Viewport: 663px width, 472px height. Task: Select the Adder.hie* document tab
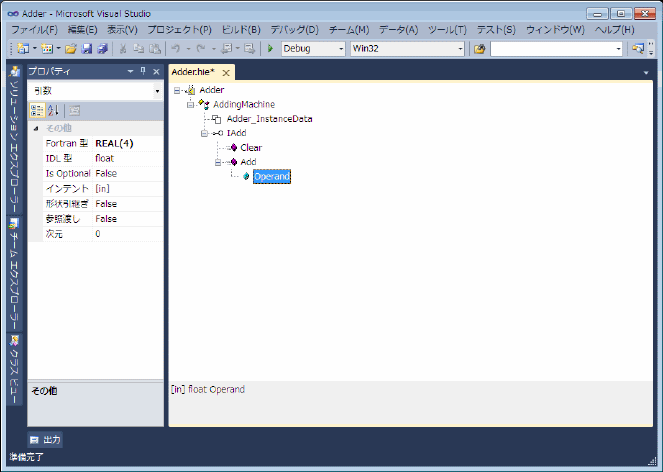click(x=194, y=73)
